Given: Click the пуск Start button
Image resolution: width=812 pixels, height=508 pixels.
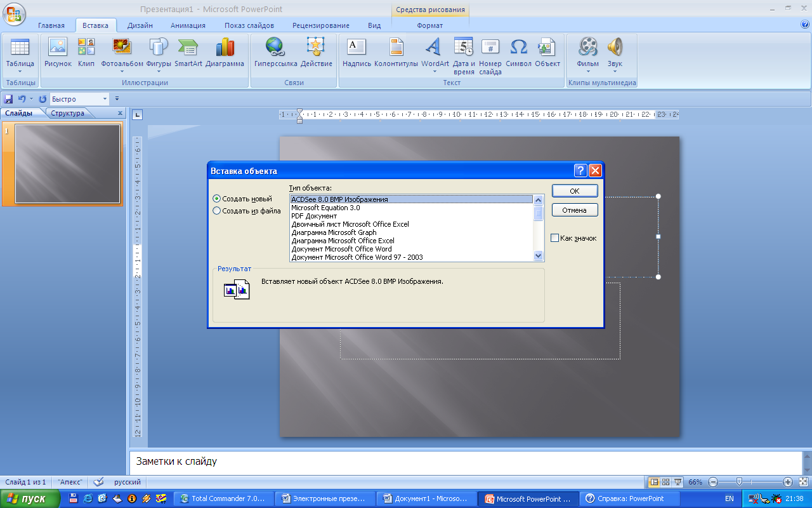Looking at the screenshot, I should point(30,498).
